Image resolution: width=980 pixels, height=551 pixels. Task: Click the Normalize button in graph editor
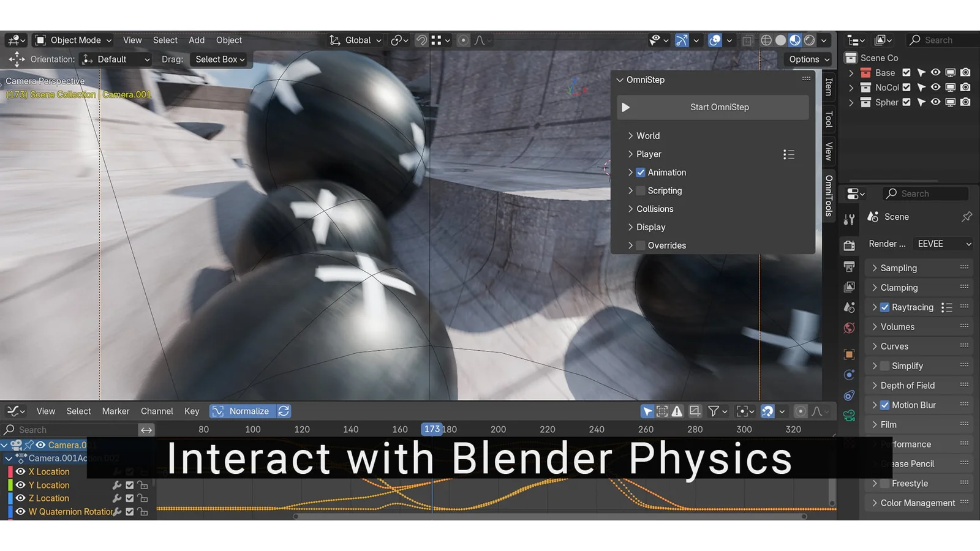click(x=242, y=411)
